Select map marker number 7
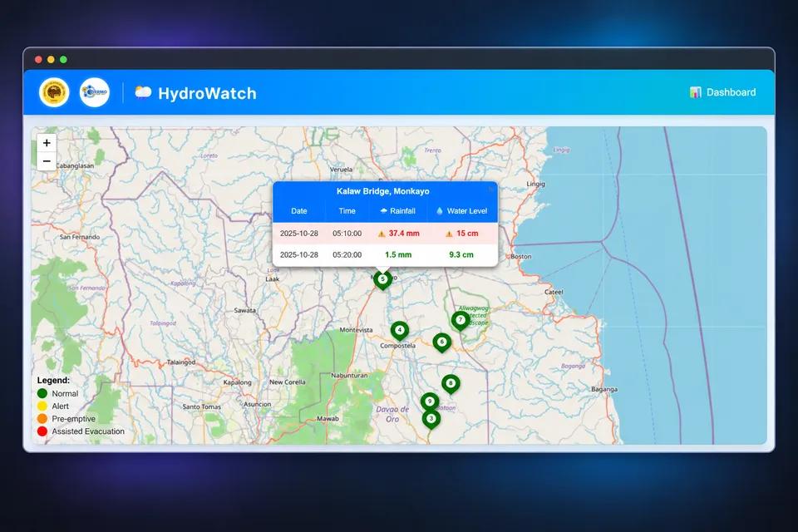The height and width of the screenshot is (532, 798). point(461,321)
